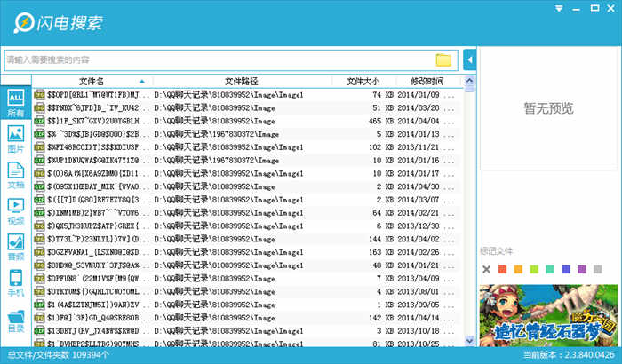
Task: Collapse the preview side panel arrow
Action: coord(470,59)
